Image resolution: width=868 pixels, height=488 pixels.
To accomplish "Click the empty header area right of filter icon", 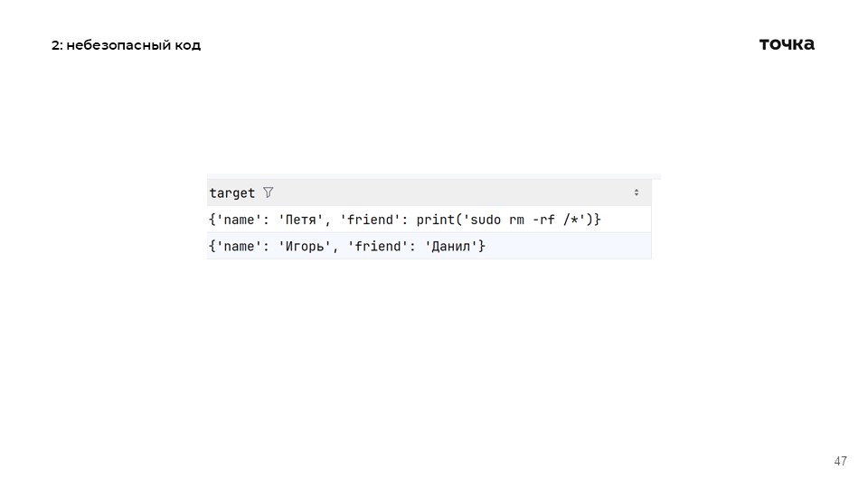I will pos(452,192).
